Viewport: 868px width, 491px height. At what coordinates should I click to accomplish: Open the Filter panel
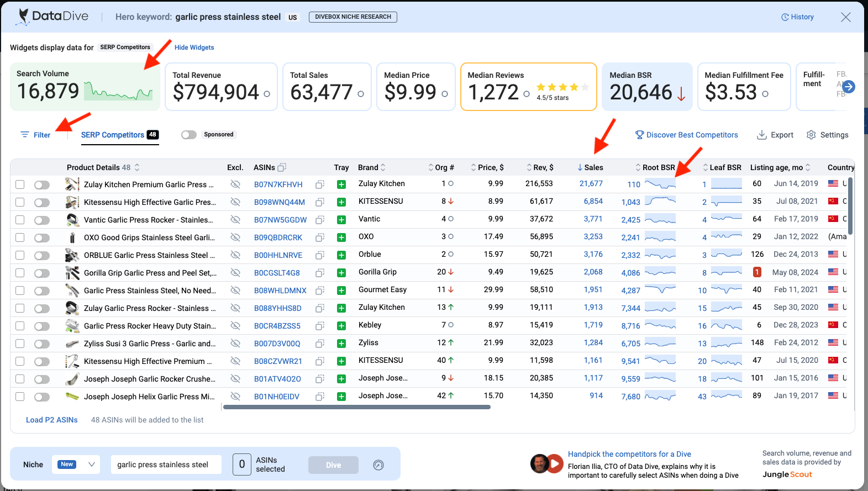point(35,135)
